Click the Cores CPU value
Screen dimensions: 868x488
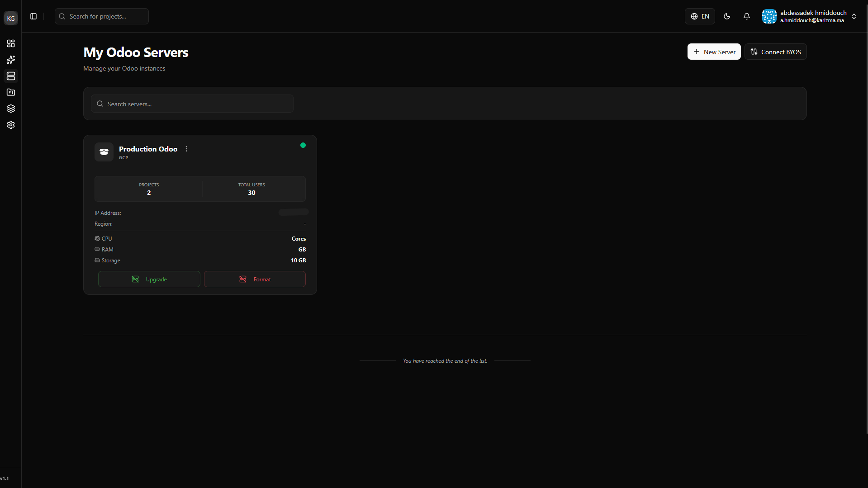tap(299, 239)
